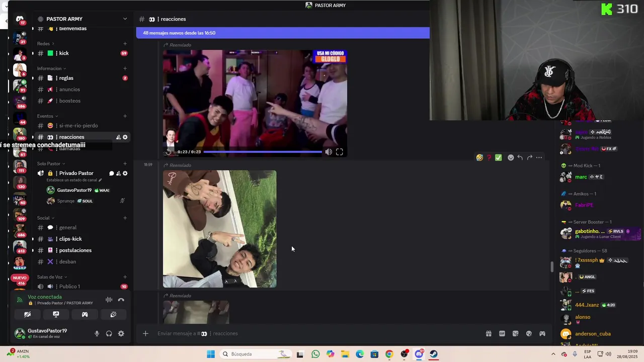
Task: Seek within the video progress bar
Action: [263, 152]
